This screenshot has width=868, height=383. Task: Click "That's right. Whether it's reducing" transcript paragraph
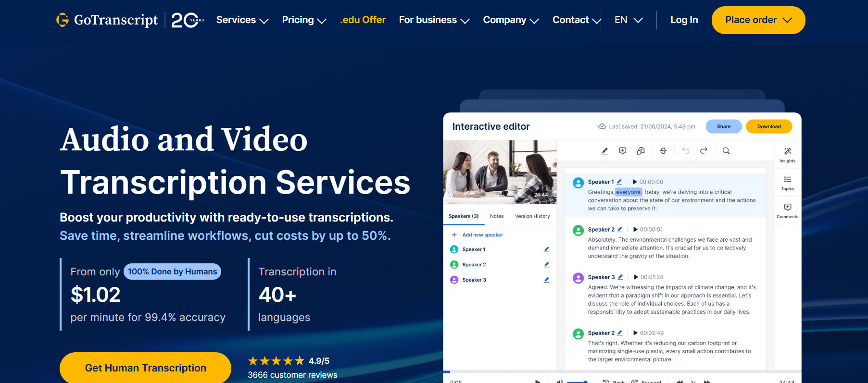(x=669, y=351)
